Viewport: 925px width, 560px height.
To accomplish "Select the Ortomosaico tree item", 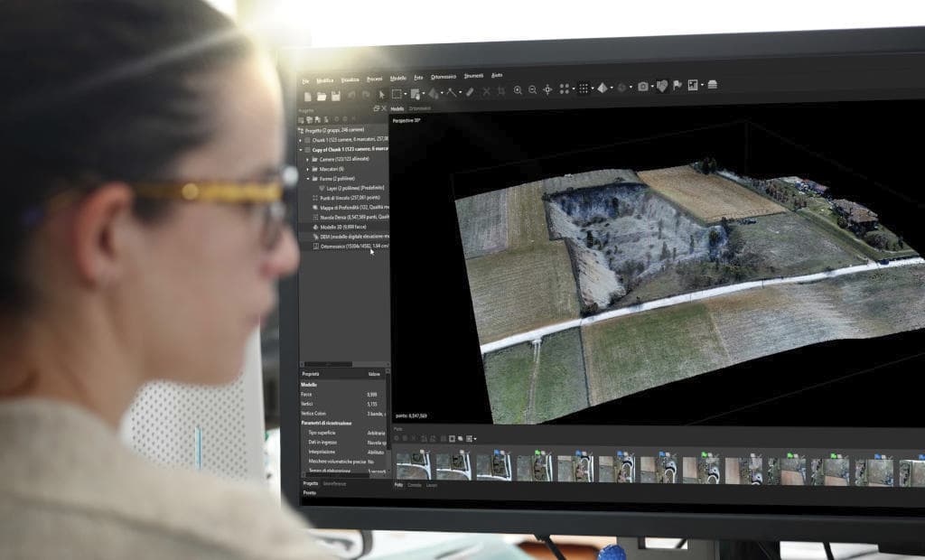I will pos(350,246).
